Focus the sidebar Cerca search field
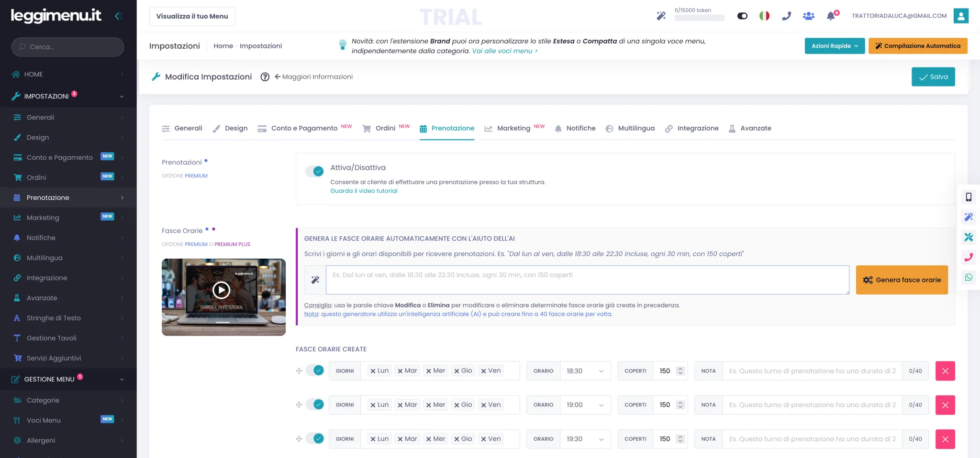980x458 pixels. [67, 47]
